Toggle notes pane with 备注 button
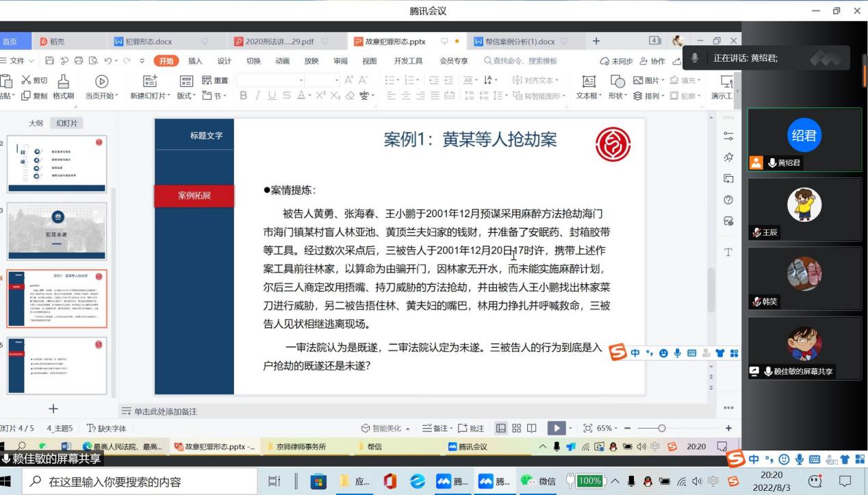868x495 pixels. tap(436, 428)
